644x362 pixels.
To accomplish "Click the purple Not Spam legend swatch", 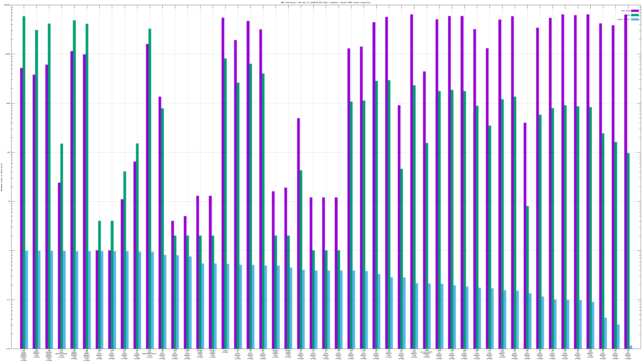I will [x=635, y=11].
